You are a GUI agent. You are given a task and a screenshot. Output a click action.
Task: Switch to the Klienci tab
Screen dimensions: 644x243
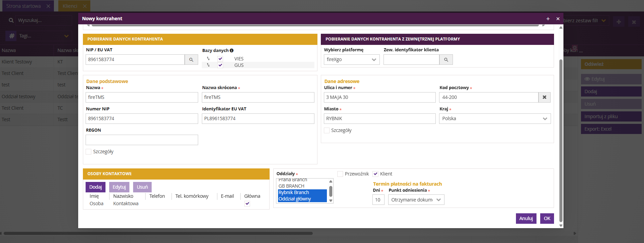point(70,6)
